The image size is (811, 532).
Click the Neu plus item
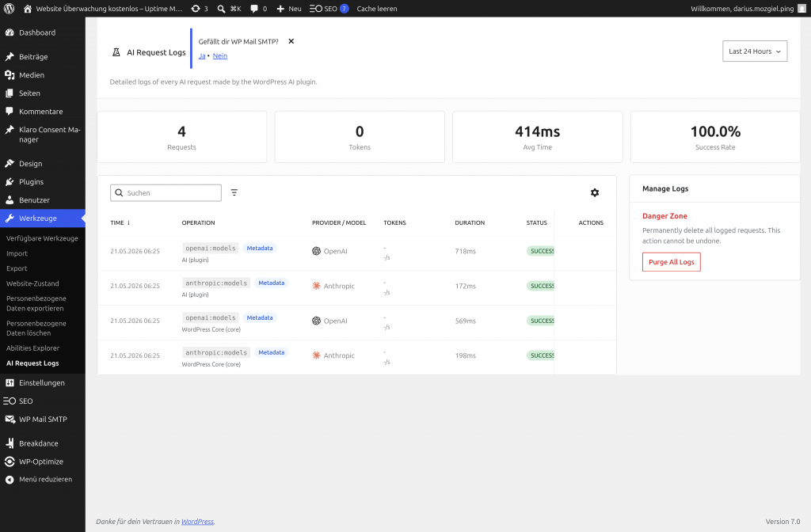point(288,8)
